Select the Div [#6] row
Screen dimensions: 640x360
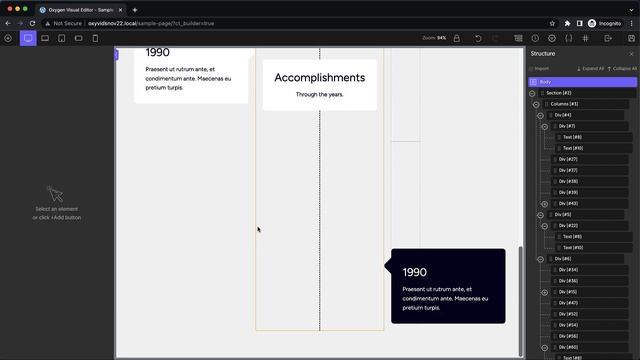point(585,259)
